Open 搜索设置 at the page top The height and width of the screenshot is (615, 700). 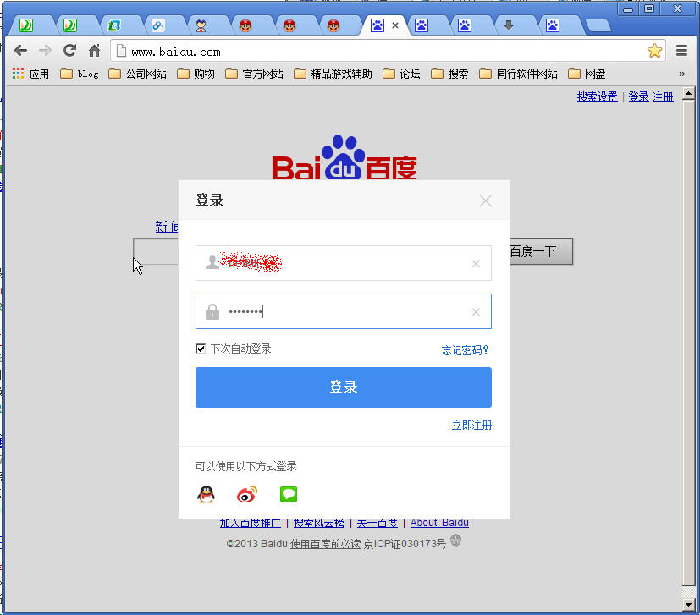(597, 96)
